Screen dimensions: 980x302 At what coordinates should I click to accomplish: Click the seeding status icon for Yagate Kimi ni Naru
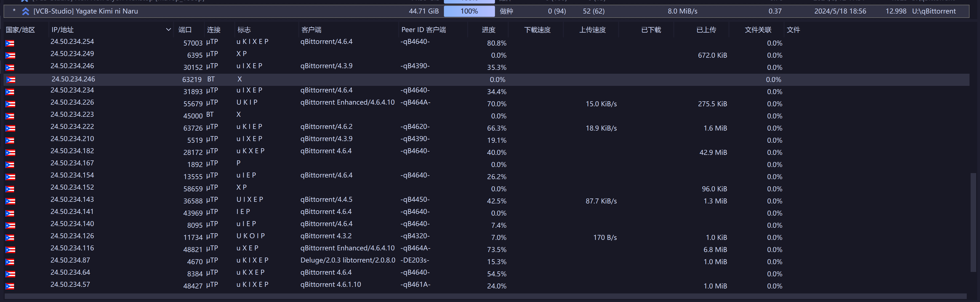tap(25, 11)
